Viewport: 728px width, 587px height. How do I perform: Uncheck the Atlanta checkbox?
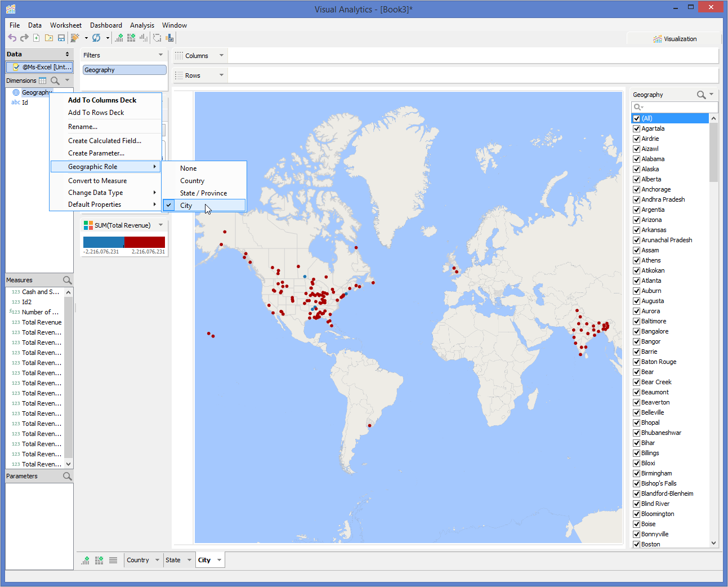tap(636, 281)
